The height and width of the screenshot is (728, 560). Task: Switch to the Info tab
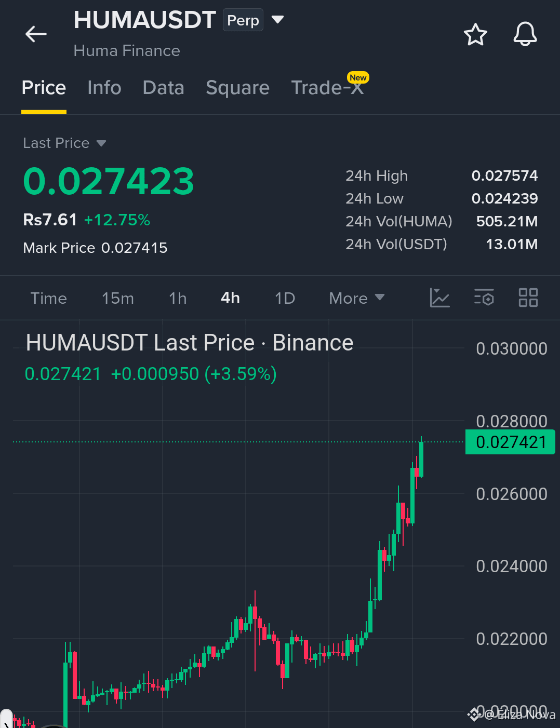coord(104,88)
